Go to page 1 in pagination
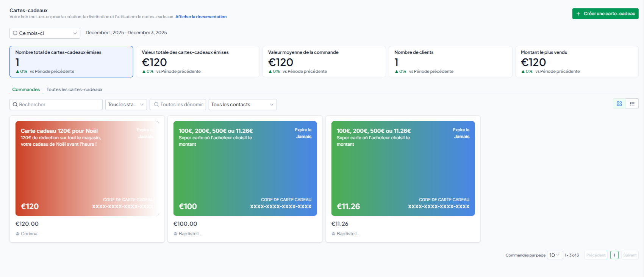Viewport: 644px width, 277px height. [614, 255]
